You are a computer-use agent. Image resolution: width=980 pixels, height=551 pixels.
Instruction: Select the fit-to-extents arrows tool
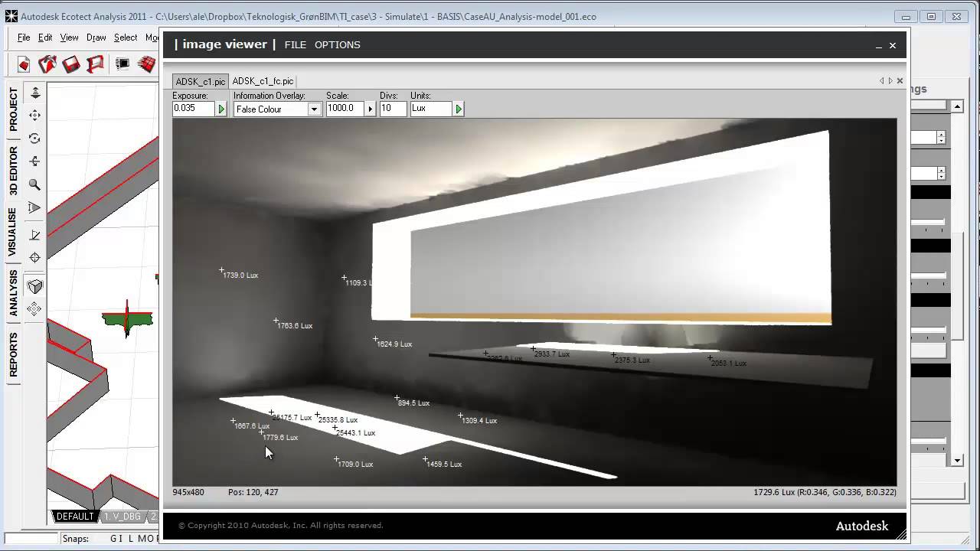click(34, 309)
